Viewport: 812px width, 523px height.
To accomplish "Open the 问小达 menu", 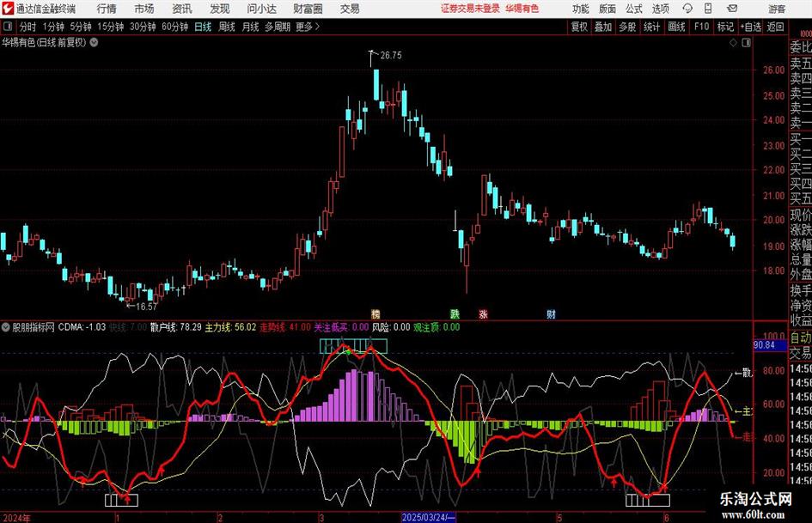I will pyautogui.click(x=261, y=9).
